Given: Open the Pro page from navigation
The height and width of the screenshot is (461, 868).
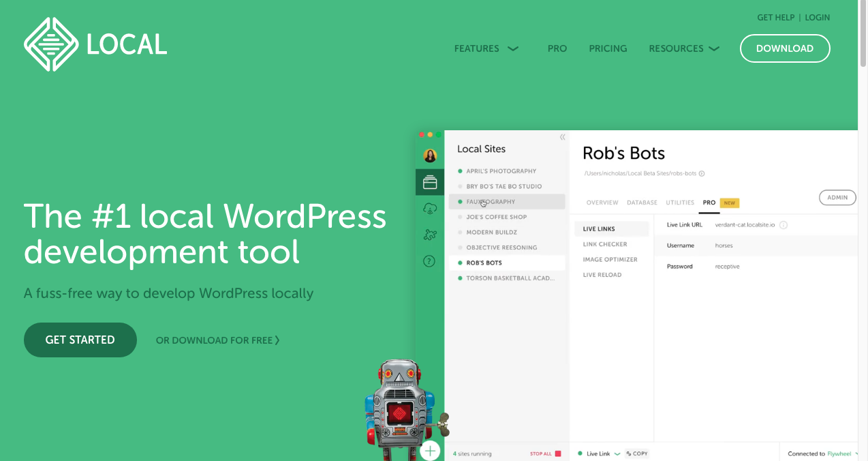Looking at the screenshot, I should point(557,48).
